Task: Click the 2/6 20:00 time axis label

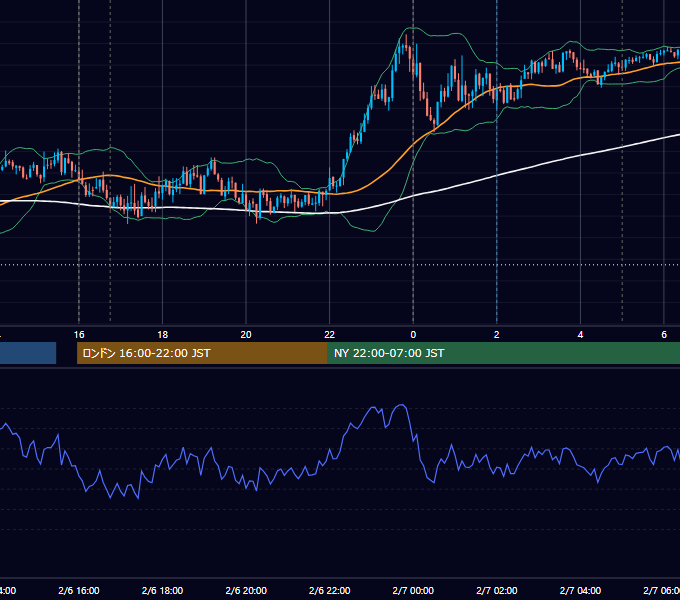Action: click(246, 590)
